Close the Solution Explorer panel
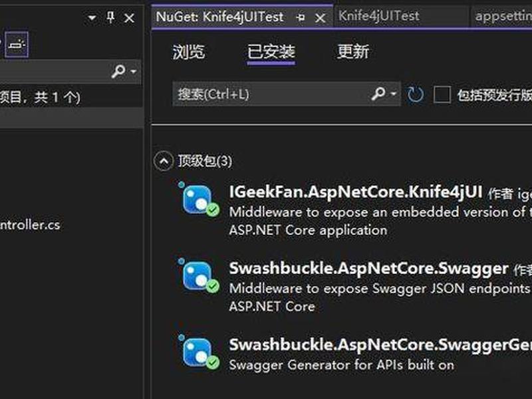This screenshot has height=399, width=532. [x=129, y=18]
